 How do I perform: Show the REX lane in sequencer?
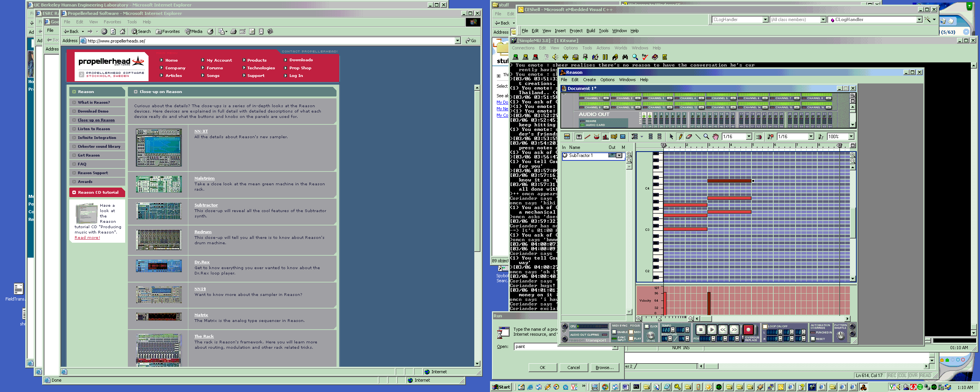pos(588,136)
